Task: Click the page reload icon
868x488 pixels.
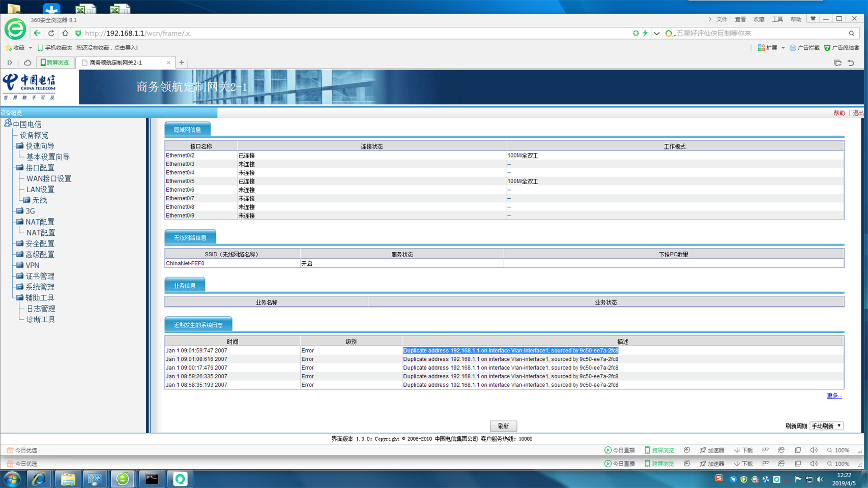Action: 51,33
